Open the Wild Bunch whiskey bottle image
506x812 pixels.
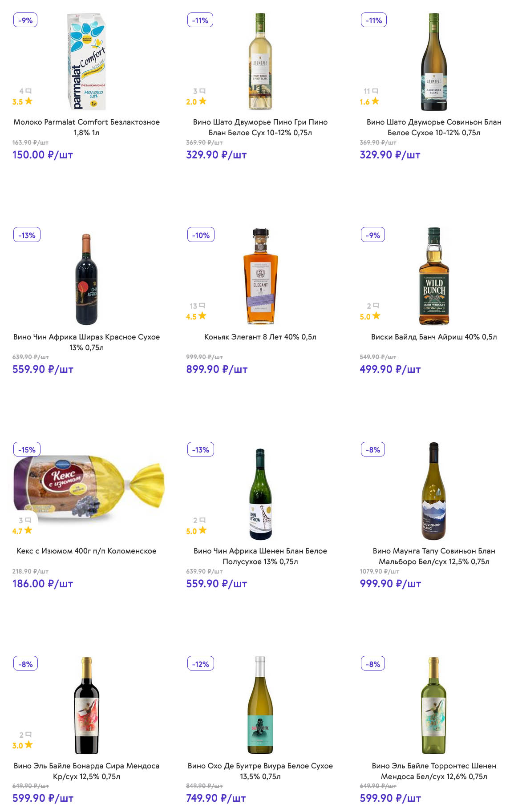pos(434,276)
